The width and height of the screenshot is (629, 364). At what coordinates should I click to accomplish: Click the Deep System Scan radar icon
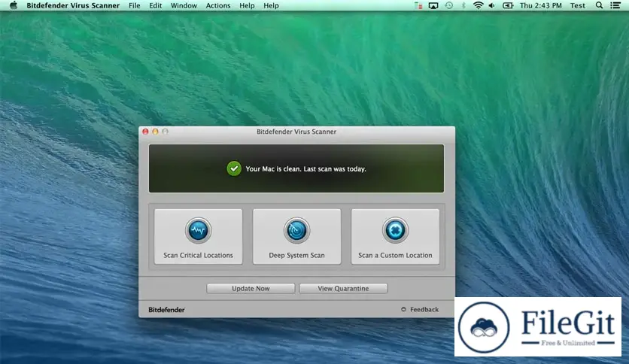click(x=297, y=230)
